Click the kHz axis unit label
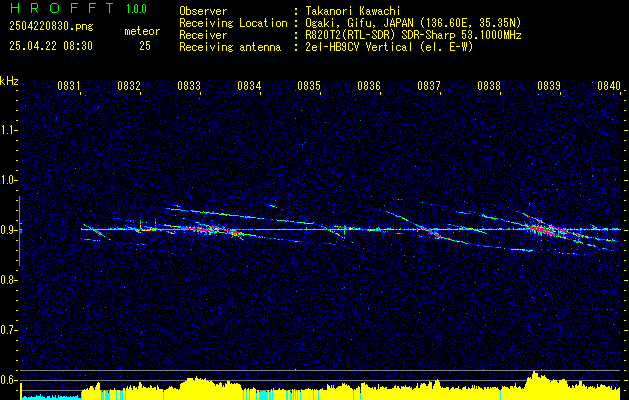The height and width of the screenshot is (400, 629). [x=9, y=81]
